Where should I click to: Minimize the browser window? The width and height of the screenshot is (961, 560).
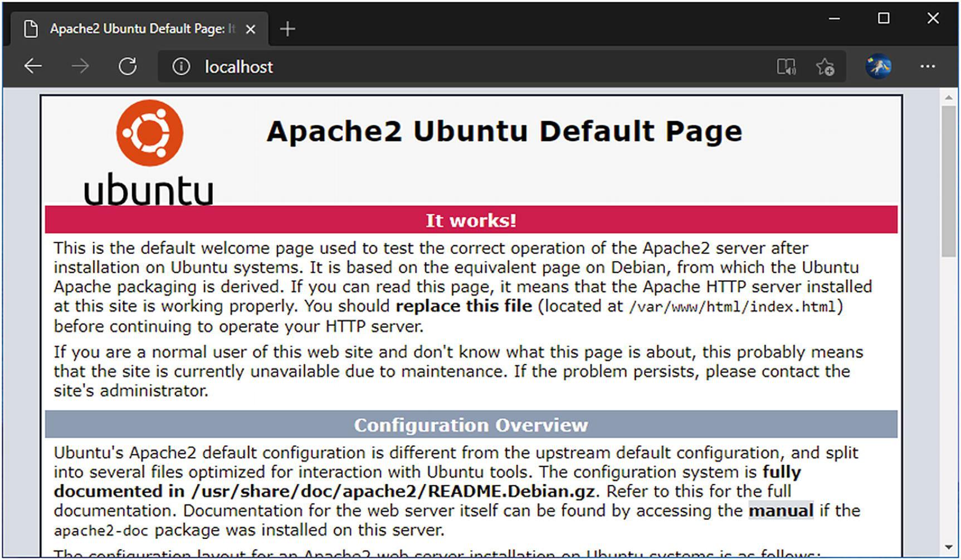(835, 18)
